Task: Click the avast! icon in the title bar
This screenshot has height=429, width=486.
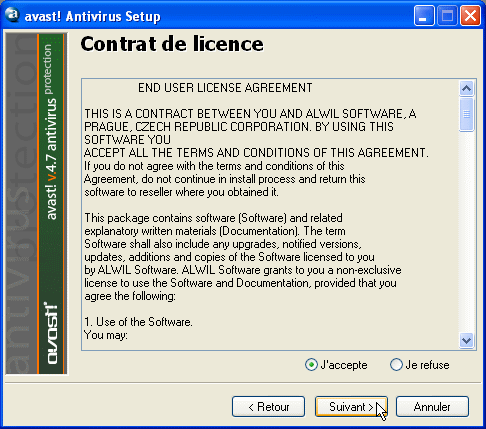Action: tap(13, 15)
